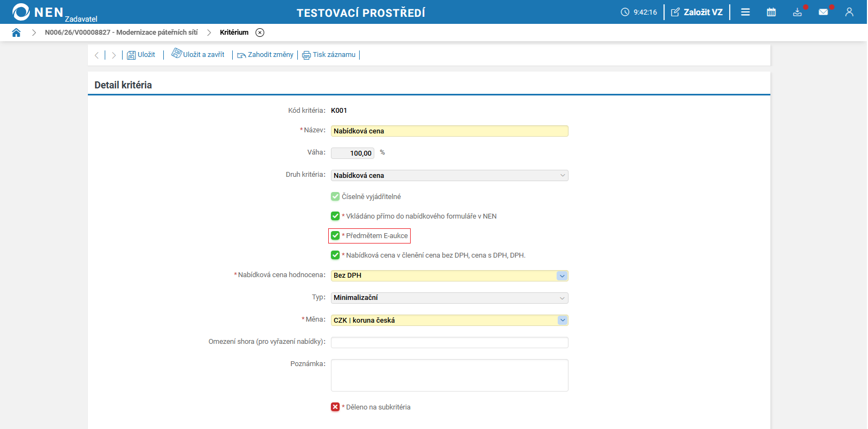The image size is (868, 429).
Task: Open Měna currency dropdown
Action: tap(450, 320)
